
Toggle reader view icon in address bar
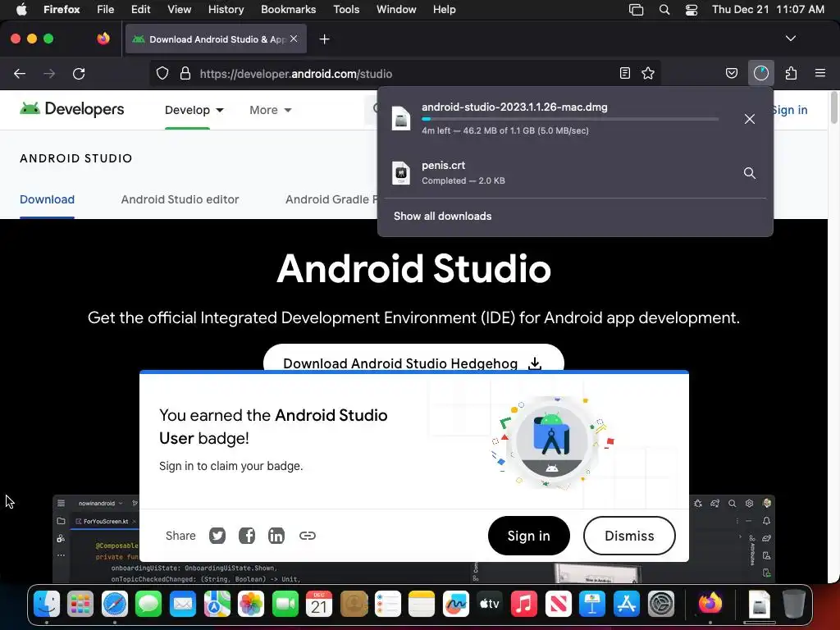pyautogui.click(x=624, y=73)
